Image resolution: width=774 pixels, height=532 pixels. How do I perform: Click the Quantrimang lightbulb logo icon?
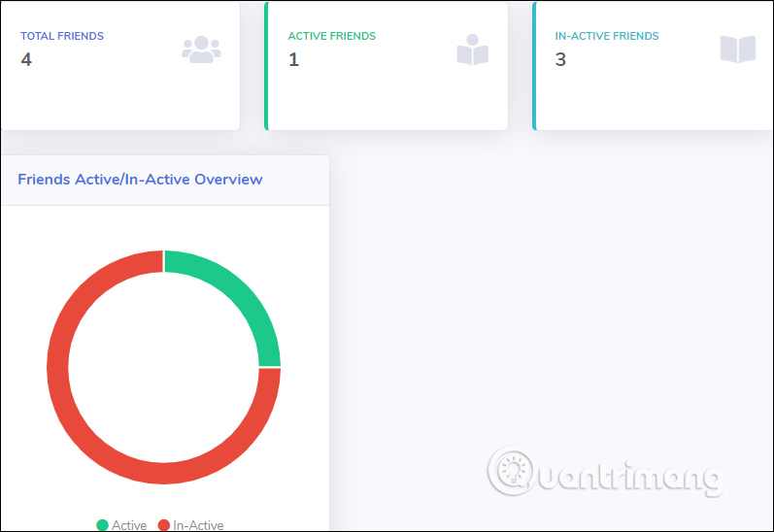(x=511, y=472)
